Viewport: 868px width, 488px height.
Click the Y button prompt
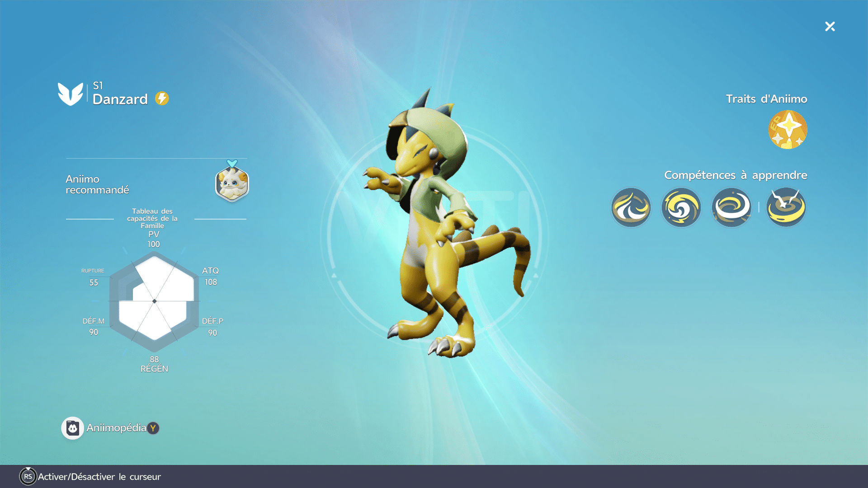153,428
